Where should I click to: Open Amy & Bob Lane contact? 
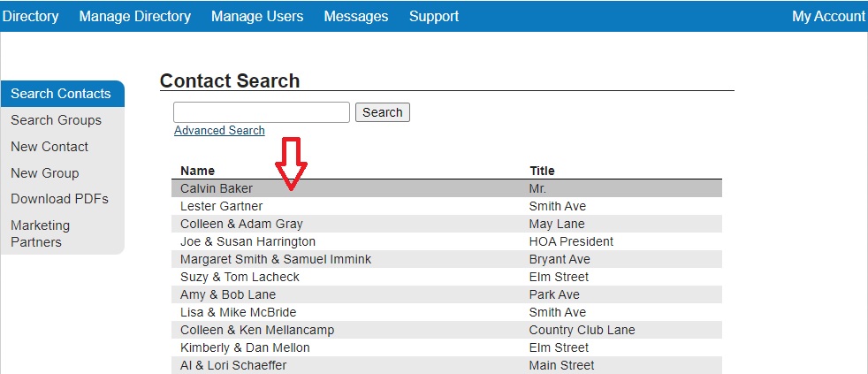coord(228,294)
